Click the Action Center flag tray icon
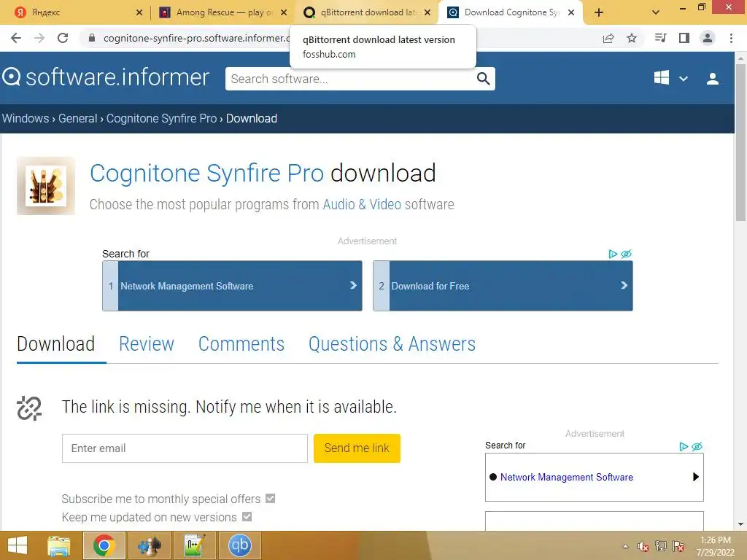The width and height of the screenshot is (747, 560). [678, 546]
